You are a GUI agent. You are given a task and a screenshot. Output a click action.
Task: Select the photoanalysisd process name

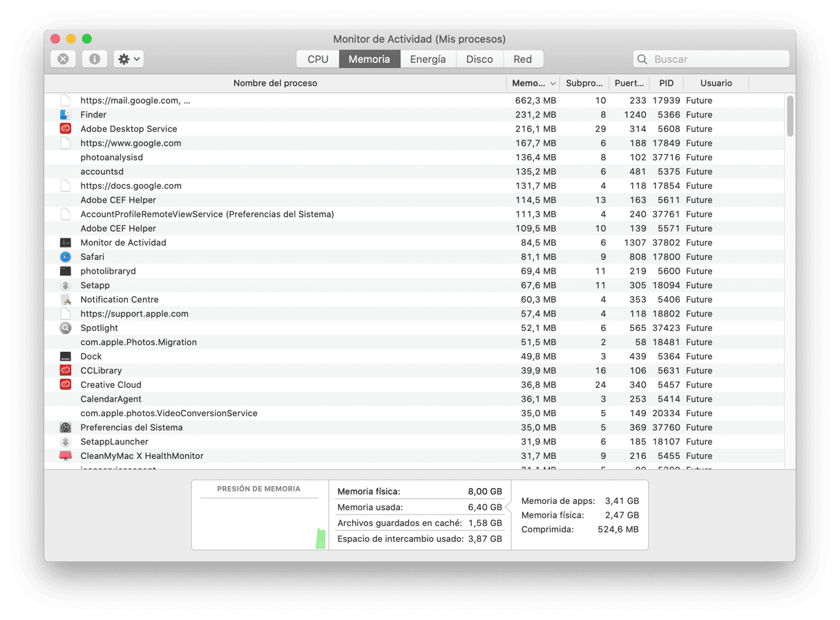click(x=111, y=158)
